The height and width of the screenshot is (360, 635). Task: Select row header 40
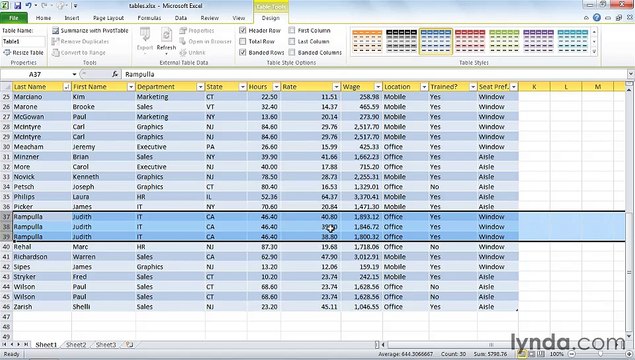click(x=6, y=247)
